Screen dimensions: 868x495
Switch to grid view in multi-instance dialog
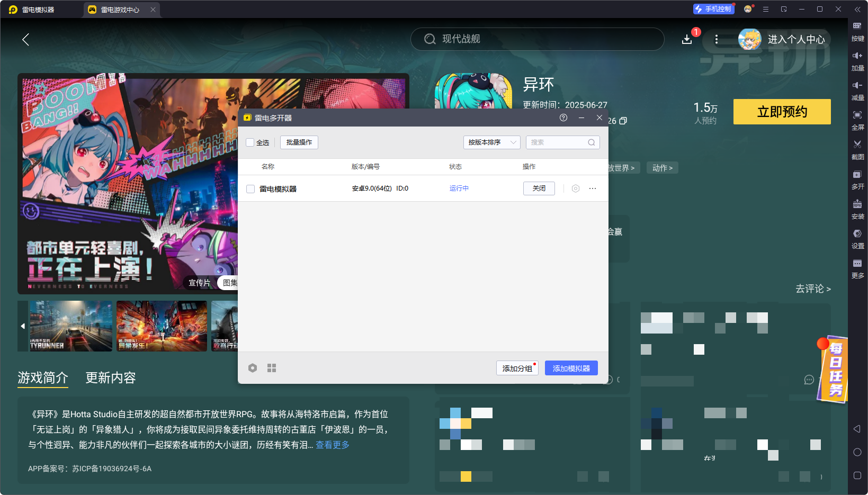[x=272, y=368]
